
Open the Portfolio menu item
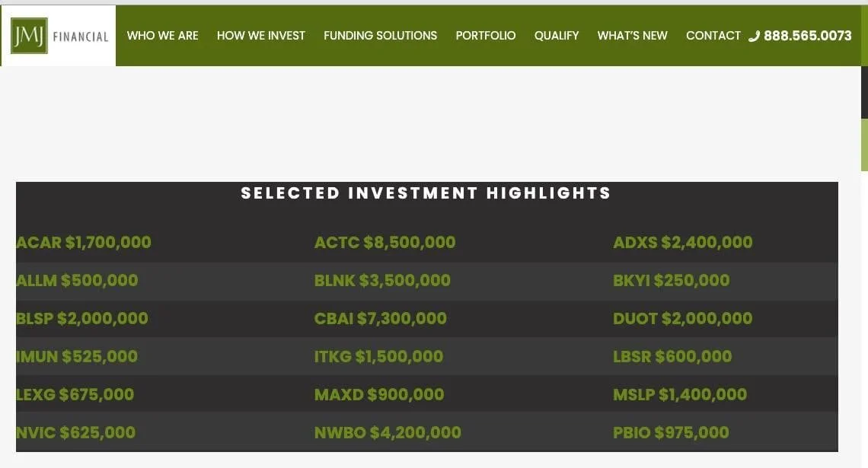(486, 36)
